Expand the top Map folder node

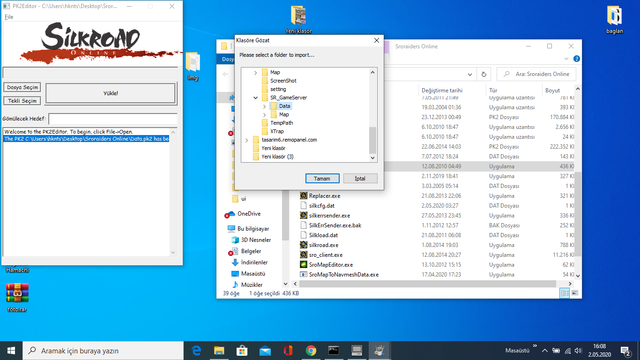(256, 72)
